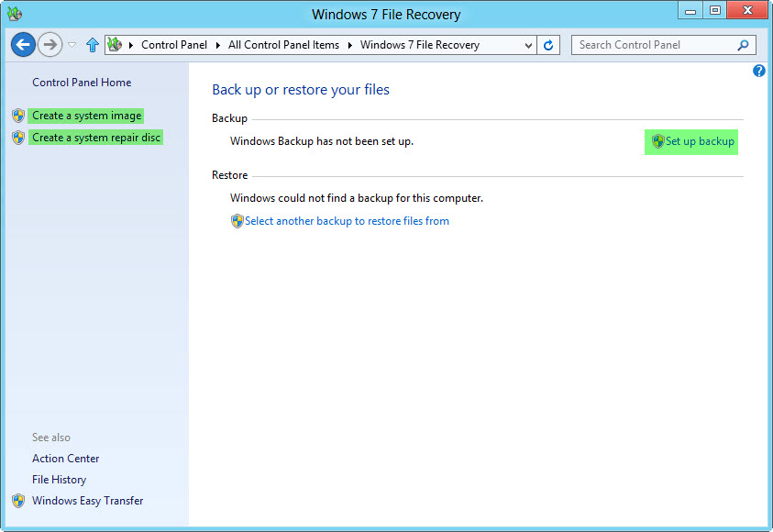Select Windows 7 File Recovery breadcrumb
This screenshot has height=532, width=773.
420,45
